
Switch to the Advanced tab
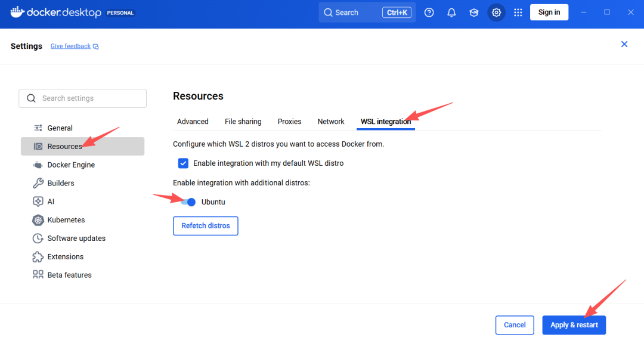[193, 122]
